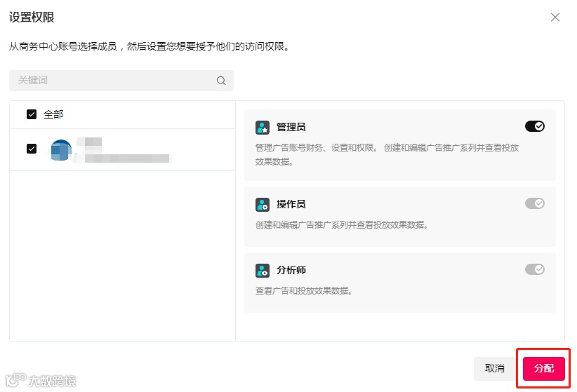The image size is (577, 392).
Task: Click the search magnifier icon
Action: point(221,81)
